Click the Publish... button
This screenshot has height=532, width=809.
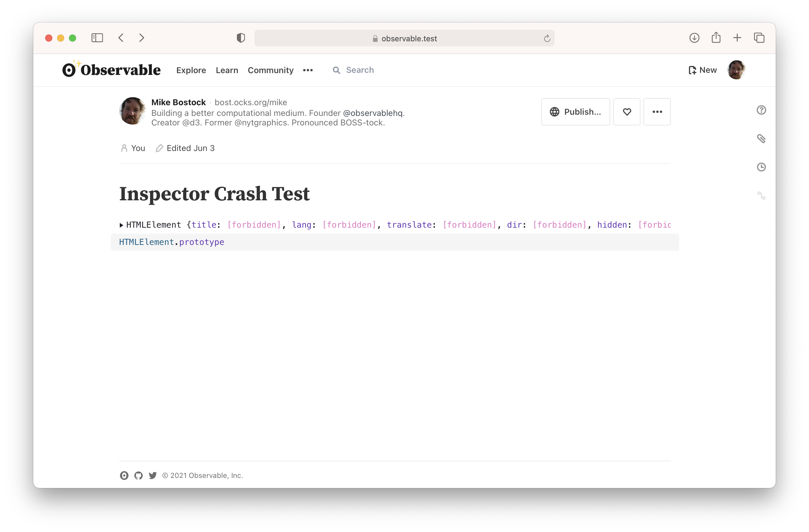pyautogui.click(x=575, y=112)
